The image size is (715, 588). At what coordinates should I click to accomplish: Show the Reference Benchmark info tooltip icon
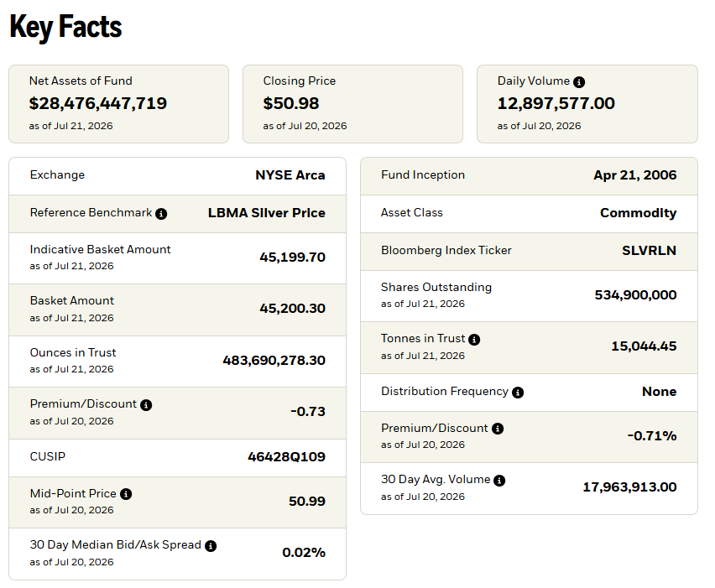161,214
